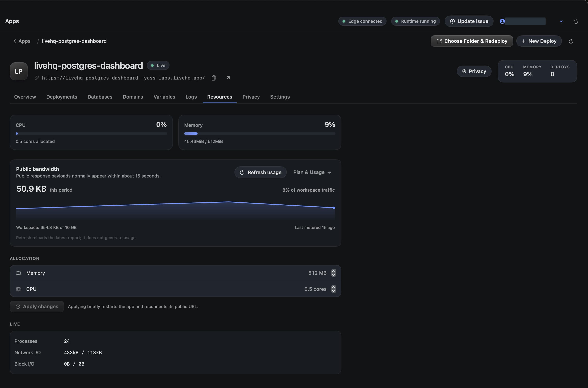Click the user avatar icon
Image resolution: width=588 pixels, height=388 pixels.
[x=502, y=21]
